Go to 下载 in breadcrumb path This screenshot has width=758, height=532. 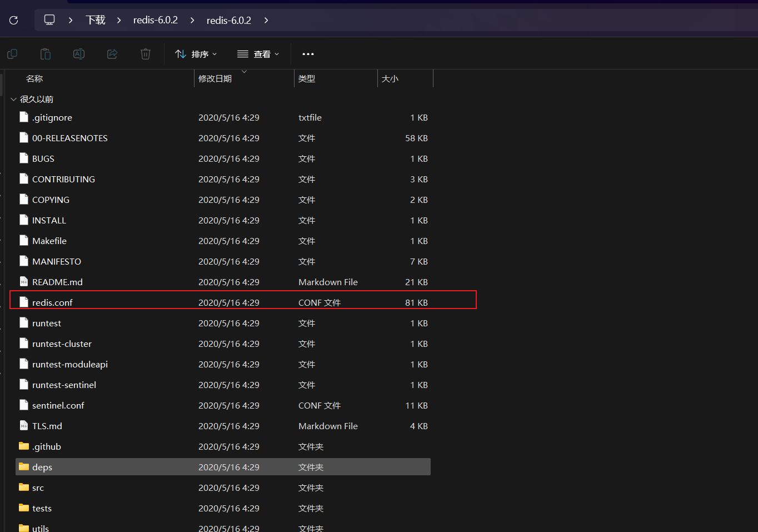point(96,20)
